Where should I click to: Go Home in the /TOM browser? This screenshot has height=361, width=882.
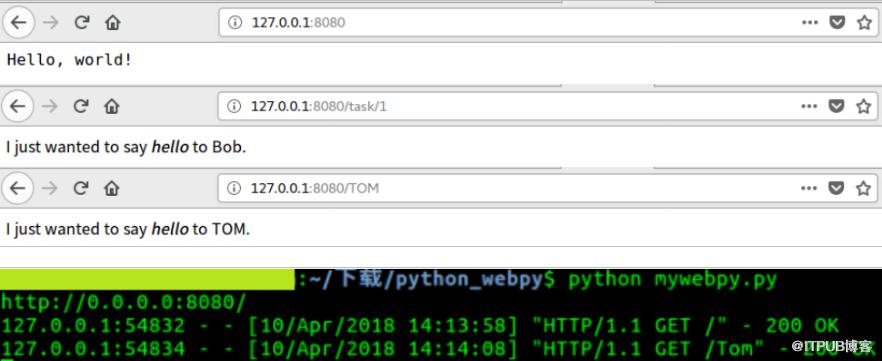pyautogui.click(x=112, y=188)
